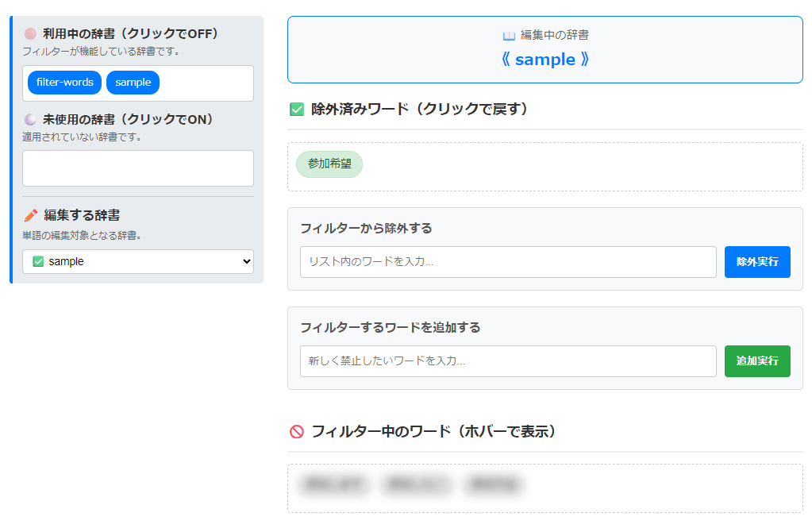Click the green checkmark icon beside 除外済みワード

pyautogui.click(x=297, y=110)
